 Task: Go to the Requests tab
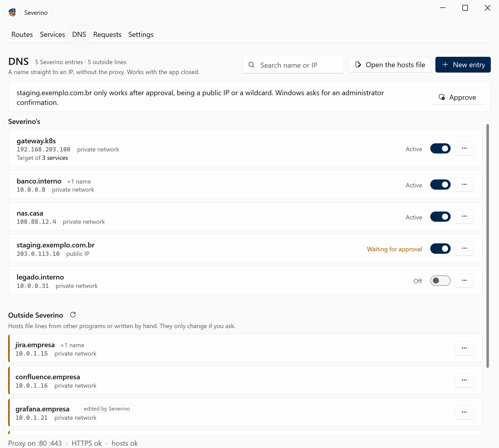107,34
